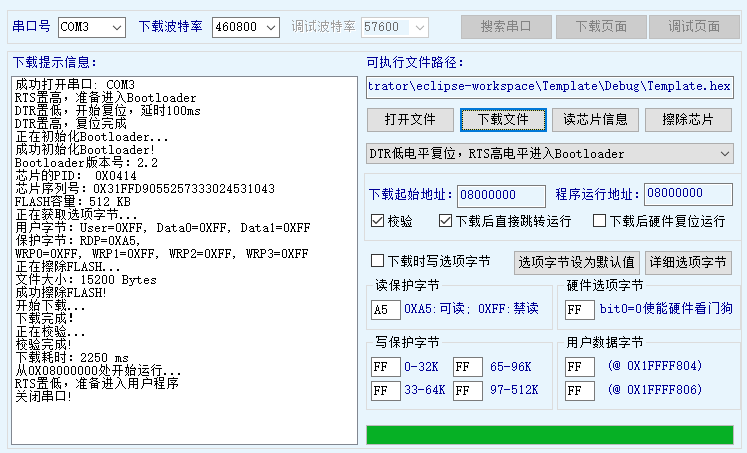Click the write-protect 33-64K FF field
The height and width of the screenshot is (453, 747).
coord(385,391)
